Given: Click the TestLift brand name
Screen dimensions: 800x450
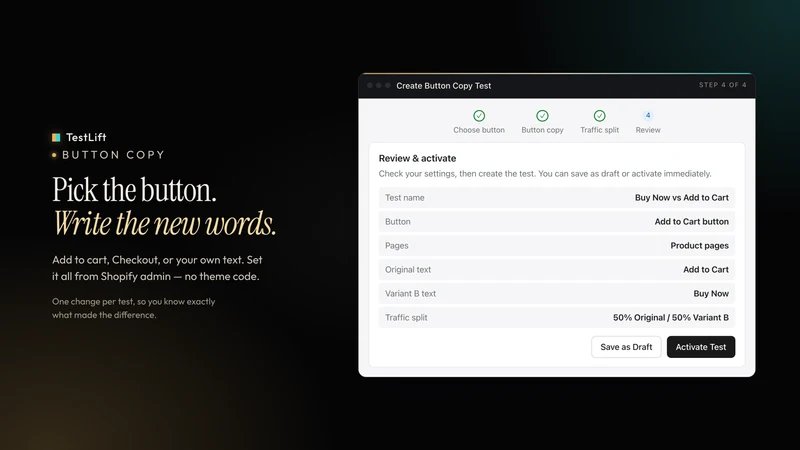Looking at the screenshot, I should (86, 137).
